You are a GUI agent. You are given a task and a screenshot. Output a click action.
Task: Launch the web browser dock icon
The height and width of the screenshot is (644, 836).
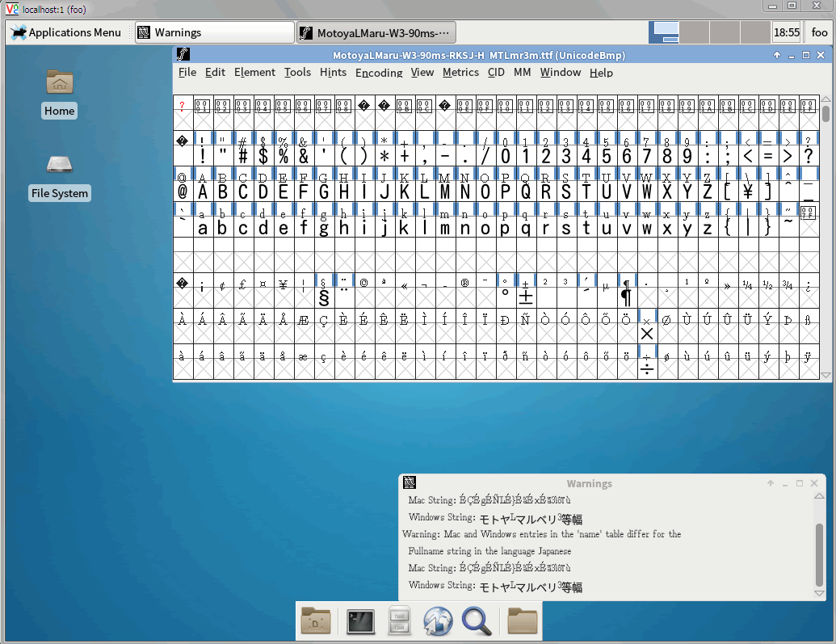[x=438, y=621]
